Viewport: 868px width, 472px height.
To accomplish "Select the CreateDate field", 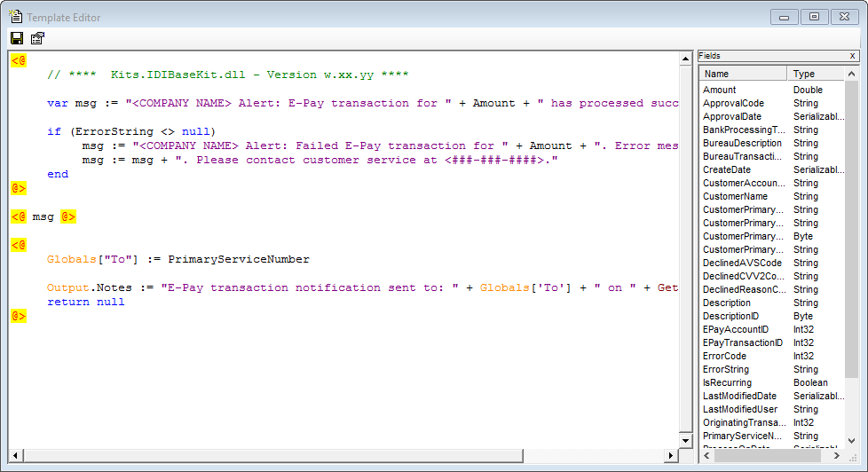I will 772,169.
